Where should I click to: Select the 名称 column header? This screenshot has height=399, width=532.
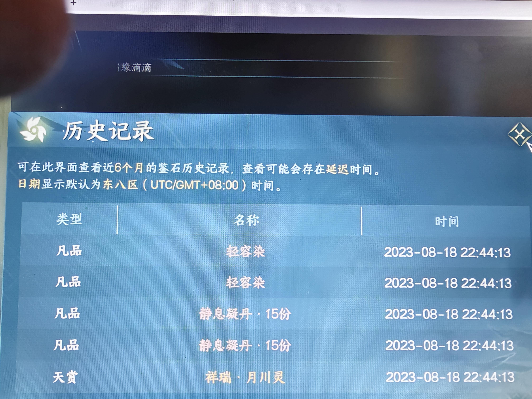coord(246,220)
